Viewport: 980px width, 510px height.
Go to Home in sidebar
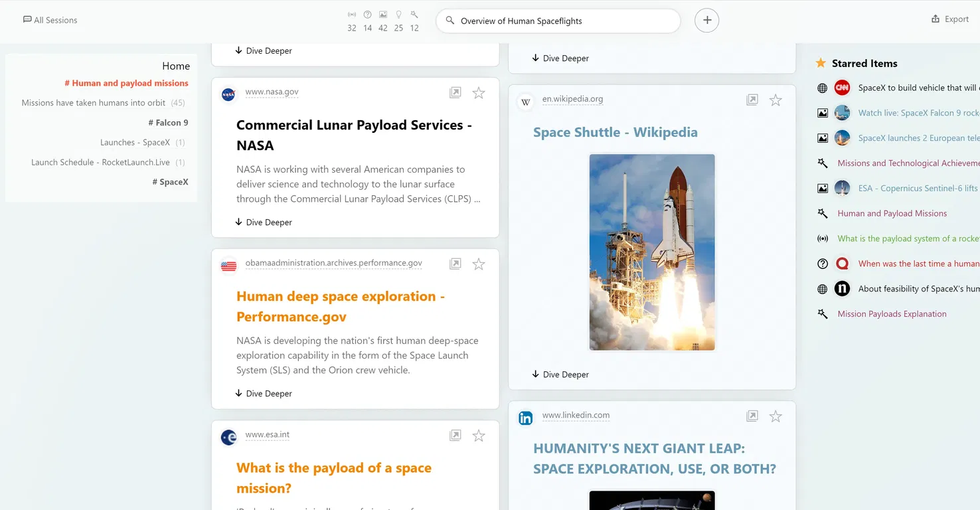point(176,66)
